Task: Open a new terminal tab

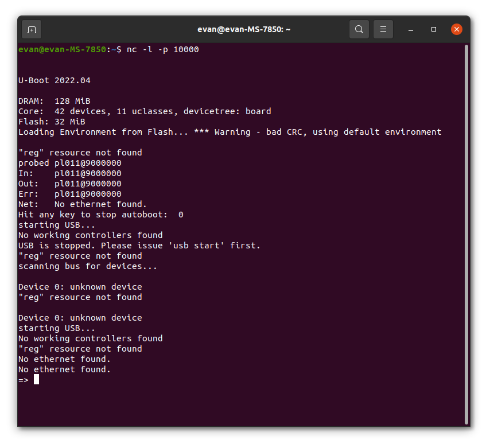Action: pyautogui.click(x=31, y=29)
